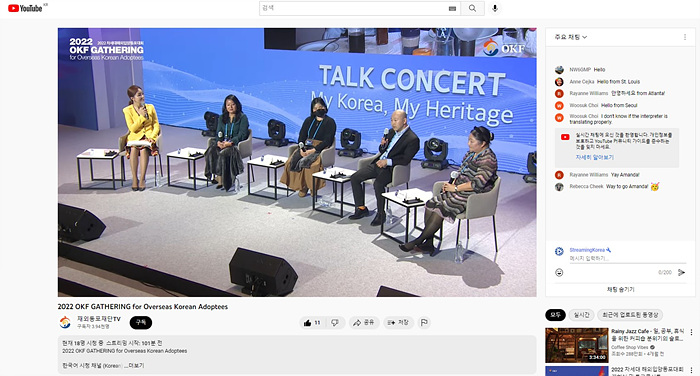Viewport: 700px width, 376px height.
Task: Click the StreamingKorea avatar in chat input
Action: tap(559, 251)
